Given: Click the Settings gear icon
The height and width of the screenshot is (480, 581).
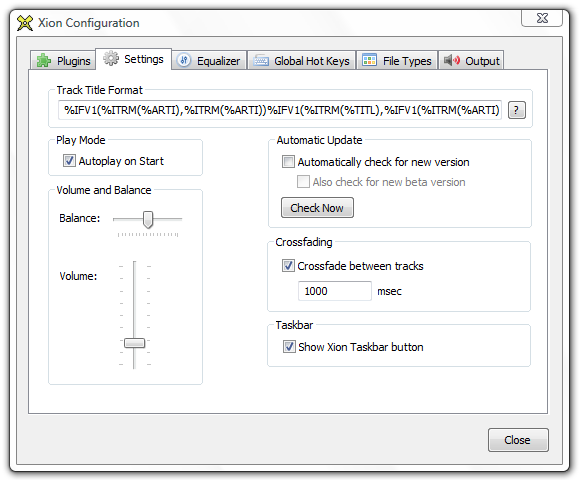Looking at the screenshot, I should coord(111,59).
